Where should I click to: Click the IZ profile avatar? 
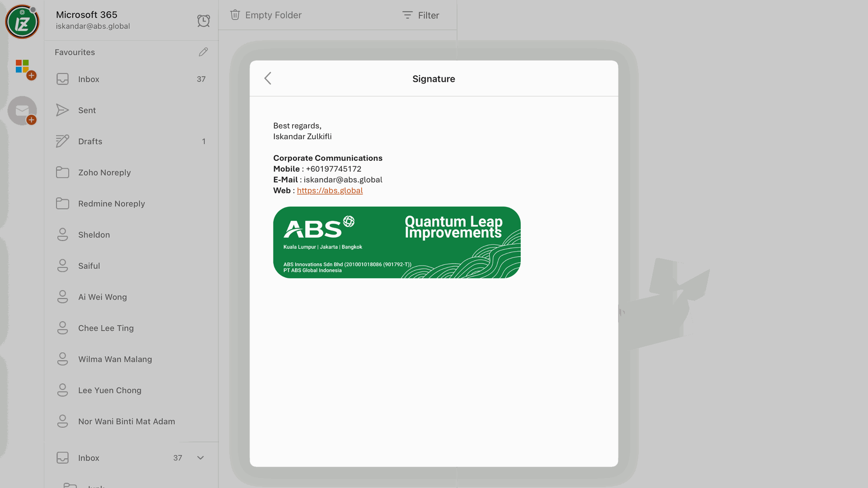click(22, 22)
